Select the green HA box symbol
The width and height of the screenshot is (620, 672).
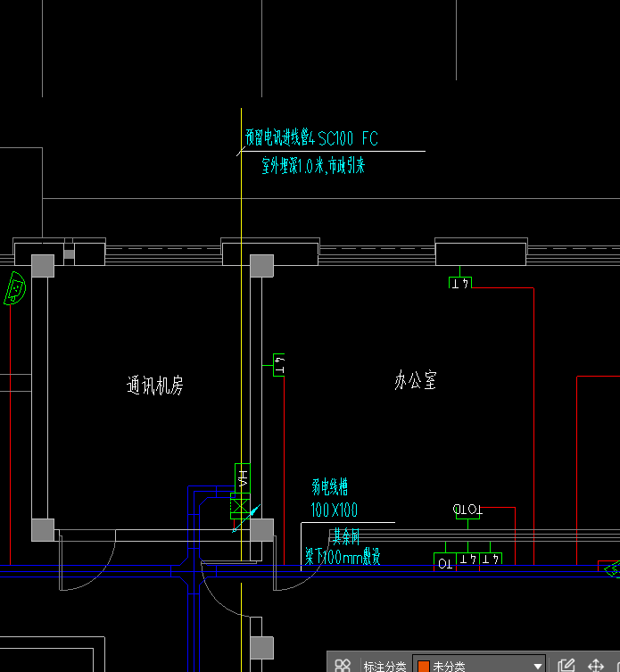243,477
